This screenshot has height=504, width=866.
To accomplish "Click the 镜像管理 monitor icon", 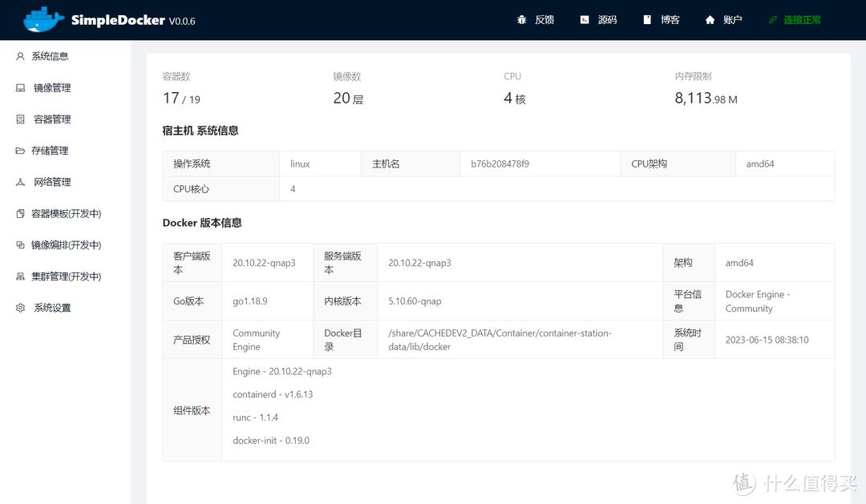I will pos(20,88).
